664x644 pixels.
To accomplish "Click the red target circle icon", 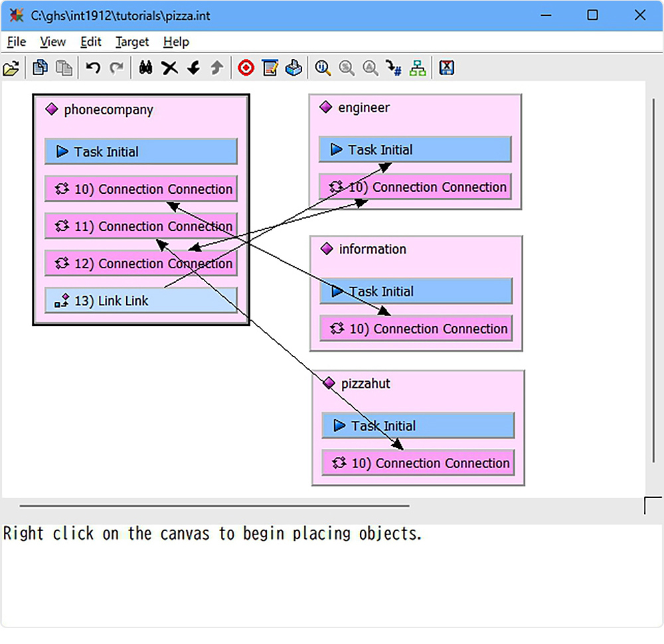I will 246,68.
